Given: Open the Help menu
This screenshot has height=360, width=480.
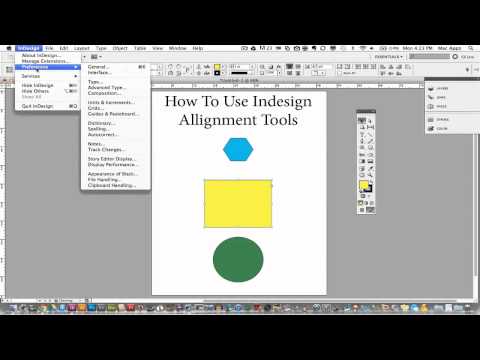Looking at the screenshot, I should [198, 48].
